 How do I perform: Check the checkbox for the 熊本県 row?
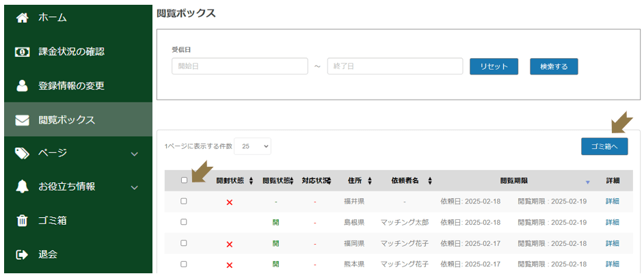coord(184,264)
